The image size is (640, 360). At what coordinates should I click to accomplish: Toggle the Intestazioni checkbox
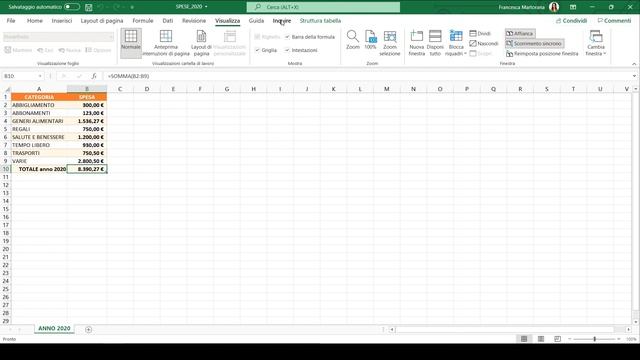[x=287, y=50]
